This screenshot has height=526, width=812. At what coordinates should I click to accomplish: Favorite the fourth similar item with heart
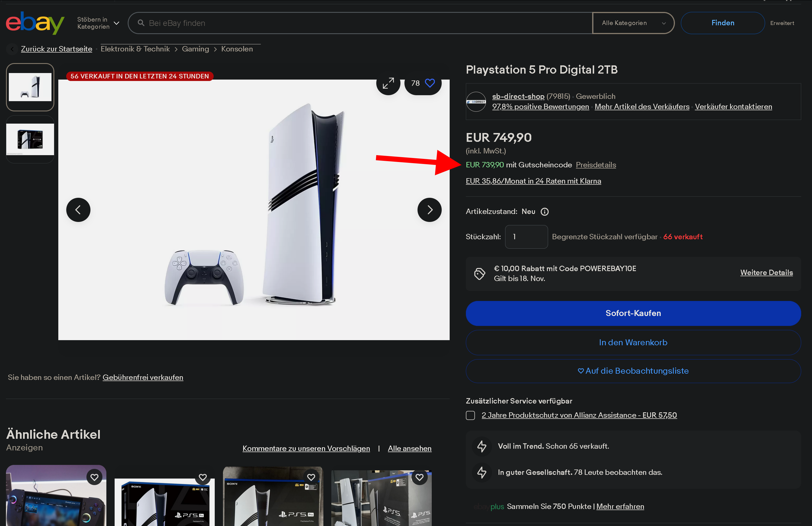coord(419,477)
